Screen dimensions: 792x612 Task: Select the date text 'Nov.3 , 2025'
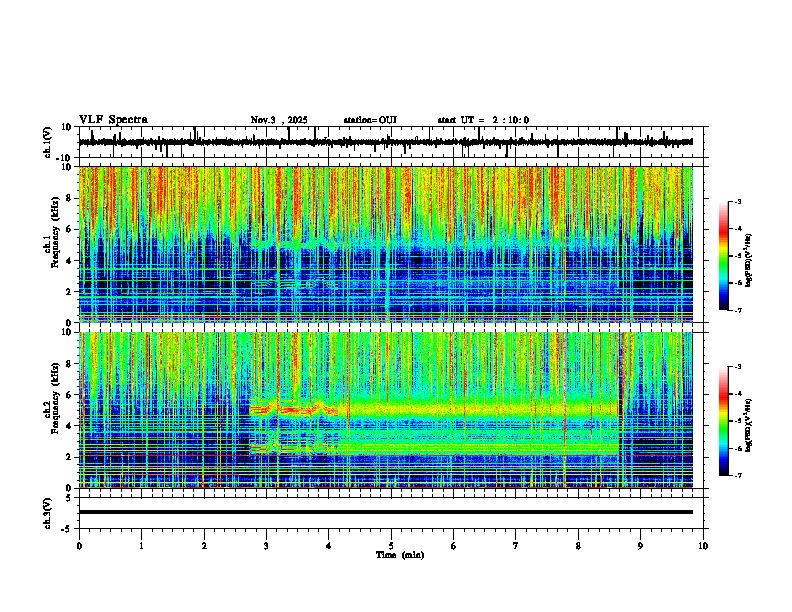(279, 120)
